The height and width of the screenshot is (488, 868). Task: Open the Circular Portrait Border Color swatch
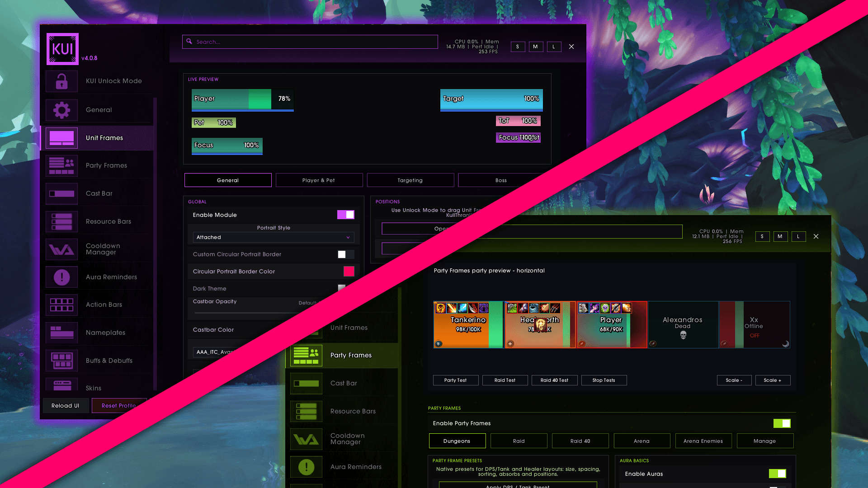tap(349, 271)
